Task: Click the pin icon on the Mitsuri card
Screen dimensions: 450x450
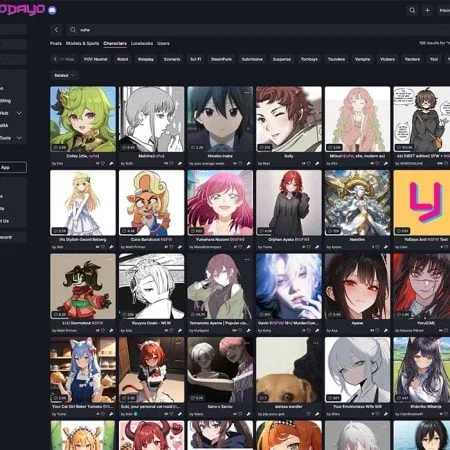Action: (x=386, y=164)
